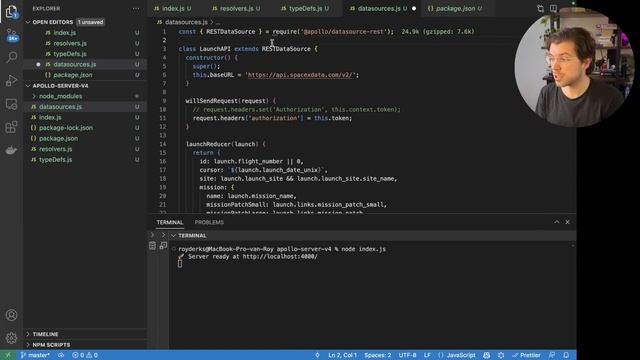Split the editor to the right
This screenshot has height=360, width=640.
pyautogui.click(x=553, y=9)
